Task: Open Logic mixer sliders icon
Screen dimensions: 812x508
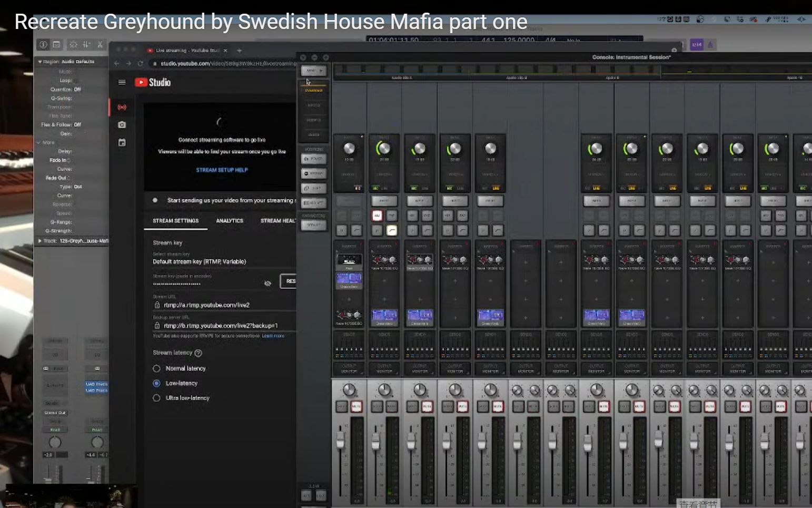Action: click(x=86, y=45)
